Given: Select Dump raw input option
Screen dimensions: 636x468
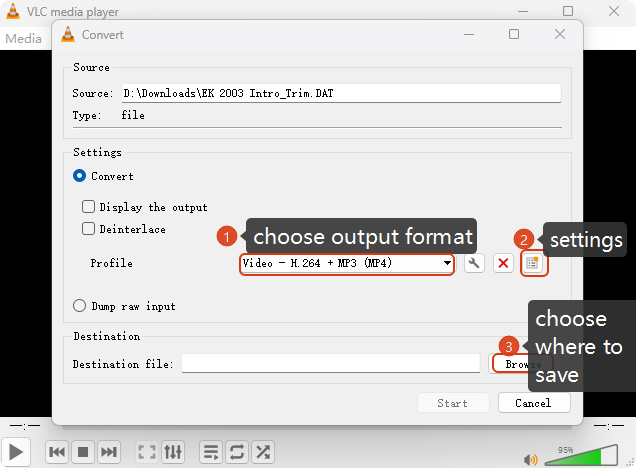Looking at the screenshot, I should [80, 306].
